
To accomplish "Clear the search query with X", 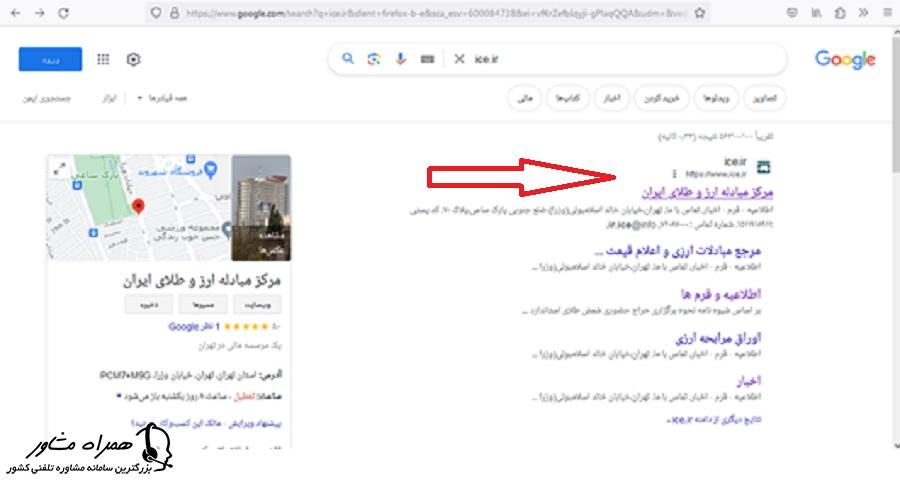I will pos(459,59).
